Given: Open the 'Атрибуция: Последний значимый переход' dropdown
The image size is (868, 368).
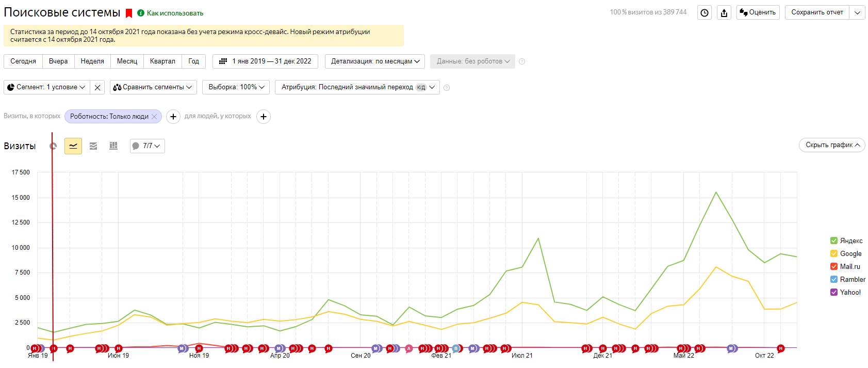Looking at the screenshot, I should 357,87.
